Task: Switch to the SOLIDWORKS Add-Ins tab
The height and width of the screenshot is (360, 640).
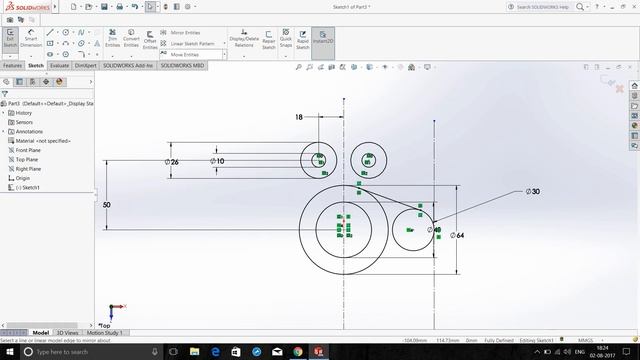Action: [x=128, y=65]
